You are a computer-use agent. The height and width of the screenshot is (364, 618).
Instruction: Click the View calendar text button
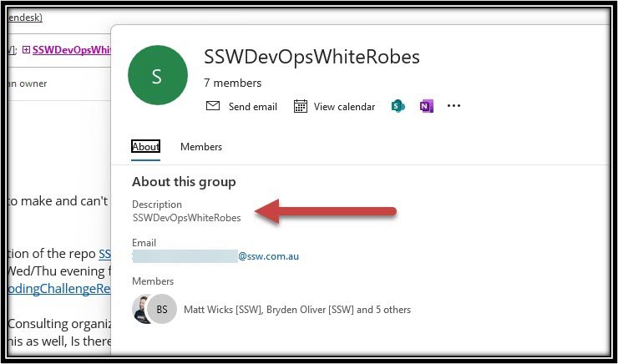[344, 107]
